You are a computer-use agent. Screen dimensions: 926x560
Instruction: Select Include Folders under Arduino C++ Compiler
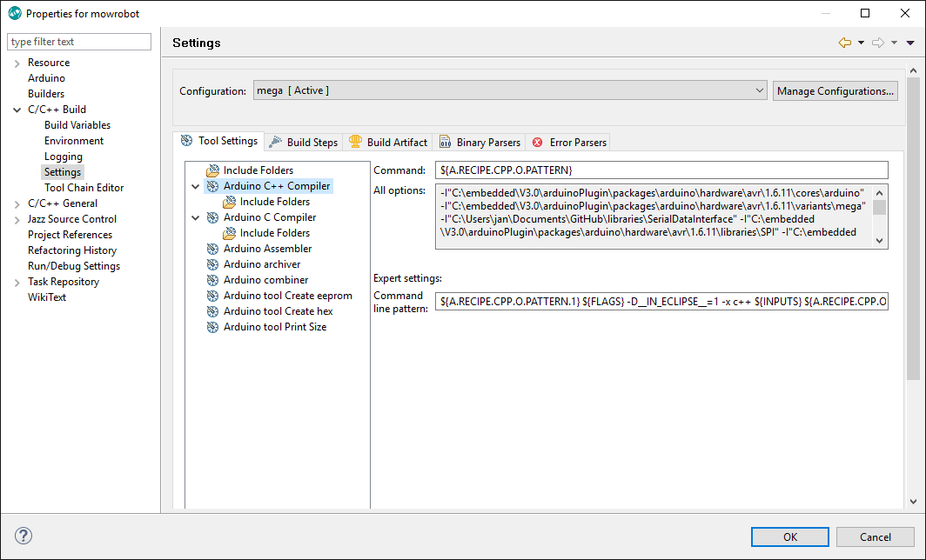(275, 202)
